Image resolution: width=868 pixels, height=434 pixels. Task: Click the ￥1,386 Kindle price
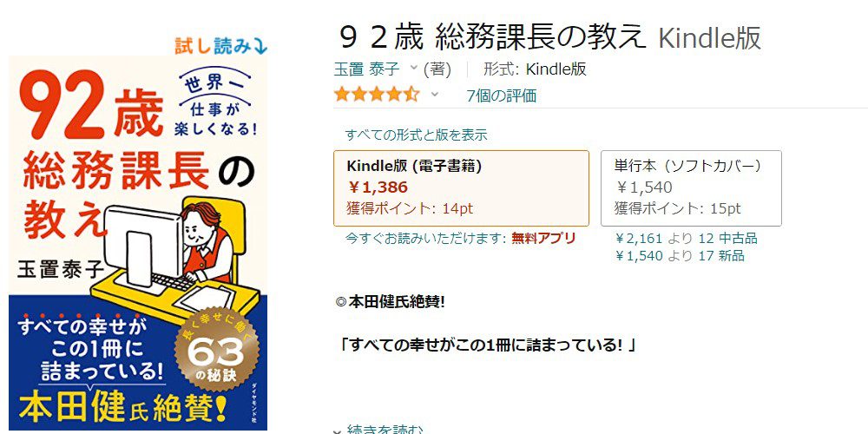point(378,187)
